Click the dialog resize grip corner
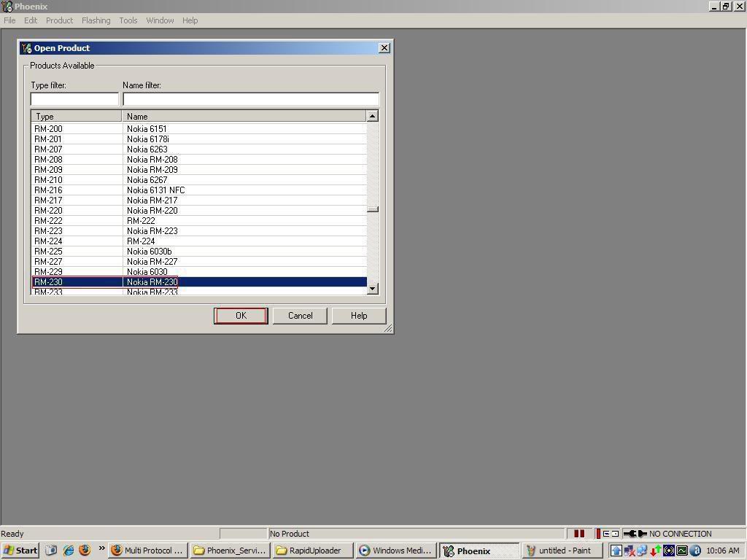 point(388,328)
